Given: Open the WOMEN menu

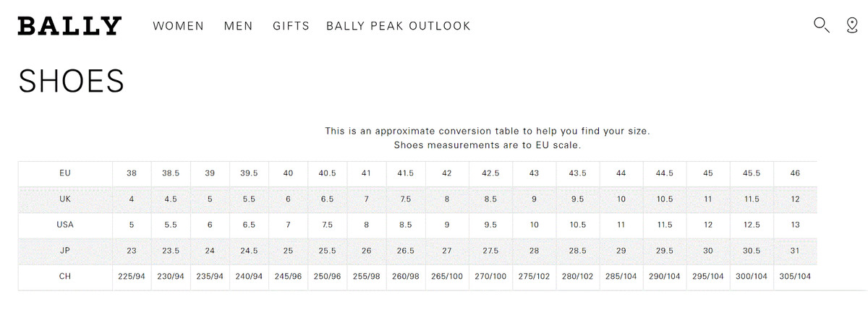Looking at the screenshot, I should [179, 26].
